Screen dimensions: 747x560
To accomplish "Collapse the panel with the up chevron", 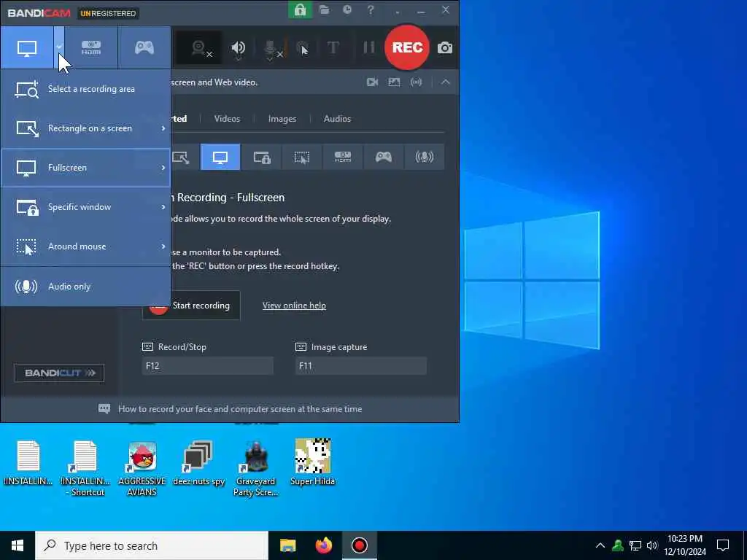I will (x=446, y=82).
